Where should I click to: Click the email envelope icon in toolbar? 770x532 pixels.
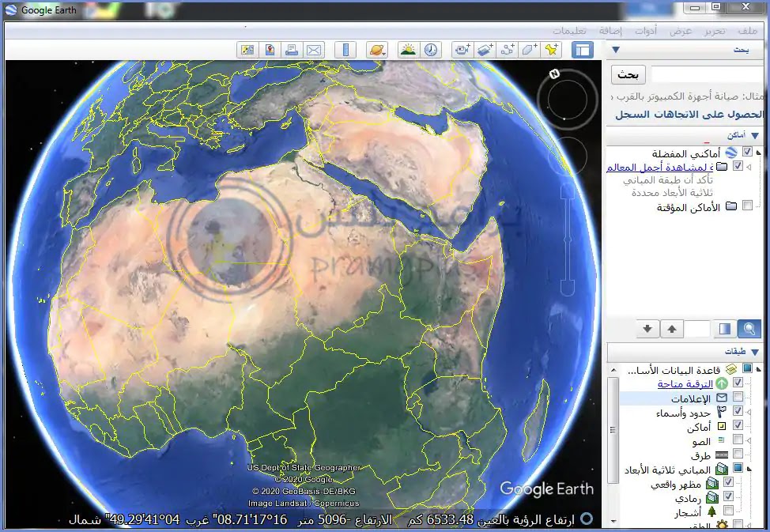(x=314, y=50)
